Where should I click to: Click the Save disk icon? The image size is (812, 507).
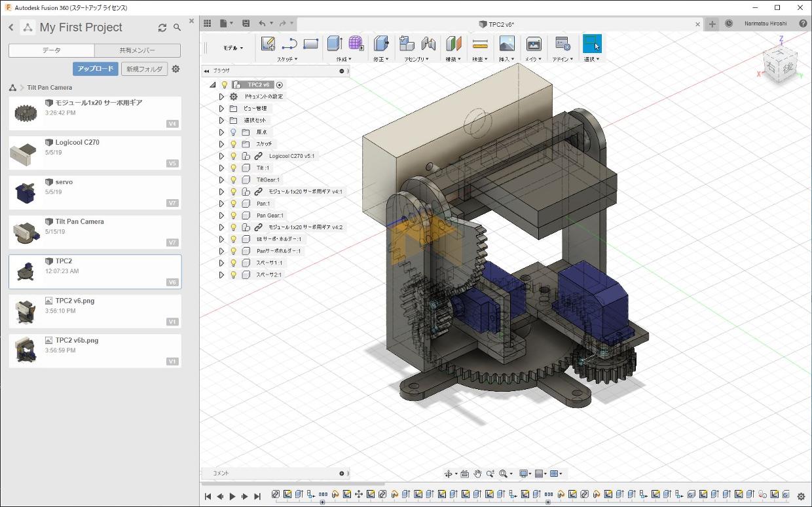click(x=246, y=24)
